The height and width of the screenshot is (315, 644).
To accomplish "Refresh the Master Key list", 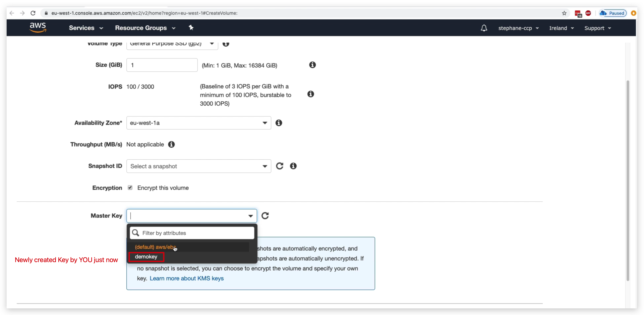I will tap(265, 215).
